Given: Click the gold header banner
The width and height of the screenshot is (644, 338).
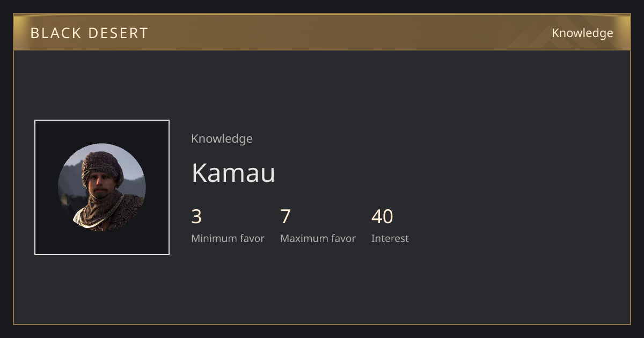Looking at the screenshot, I should click(322, 32).
